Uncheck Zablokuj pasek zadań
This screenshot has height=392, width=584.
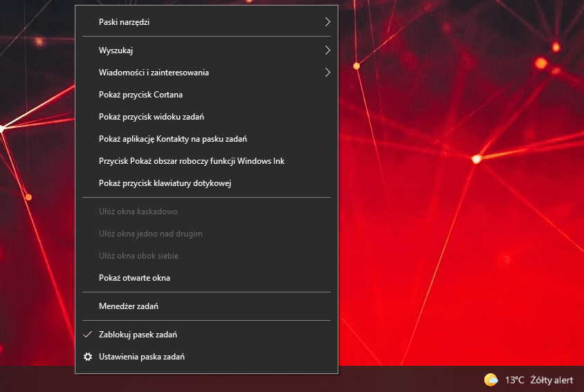206,335
